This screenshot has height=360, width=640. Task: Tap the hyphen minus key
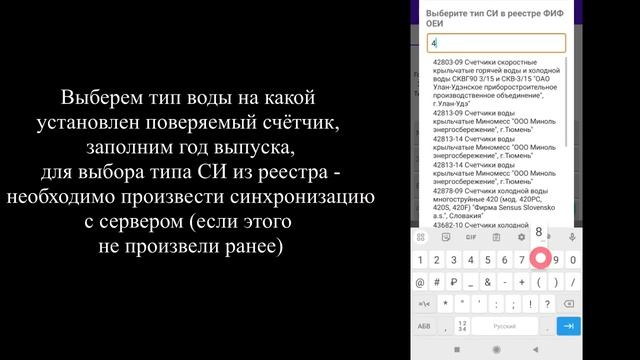[505, 282]
